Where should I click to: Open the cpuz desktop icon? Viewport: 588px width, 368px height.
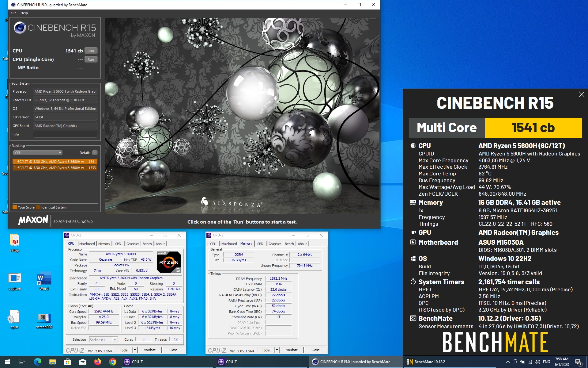tap(15, 320)
